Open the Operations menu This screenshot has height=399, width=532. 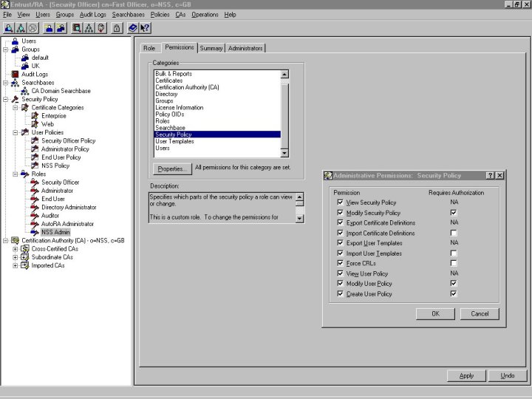pos(205,15)
